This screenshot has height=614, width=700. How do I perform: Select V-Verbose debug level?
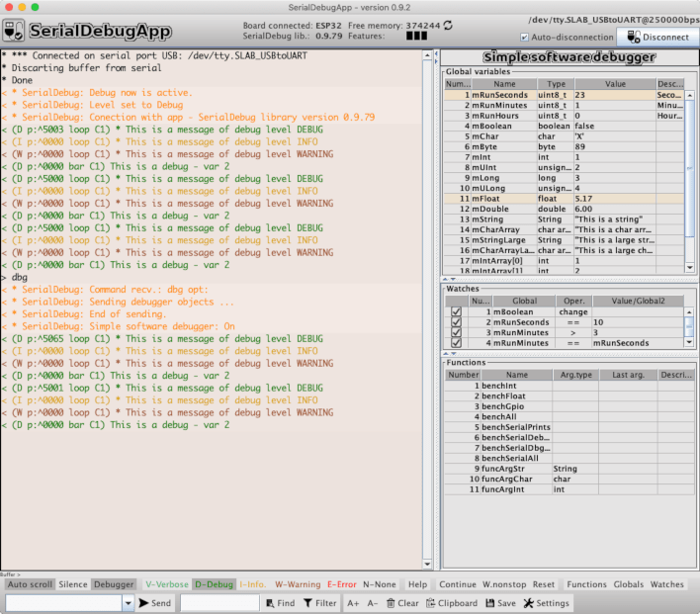tap(165, 584)
